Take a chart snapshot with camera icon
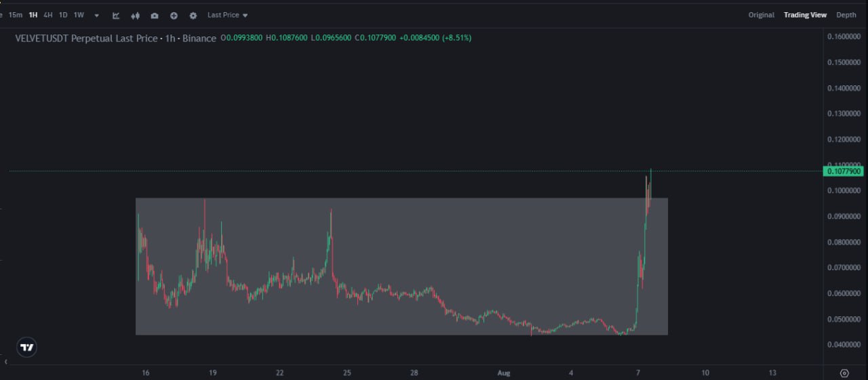 pos(155,15)
